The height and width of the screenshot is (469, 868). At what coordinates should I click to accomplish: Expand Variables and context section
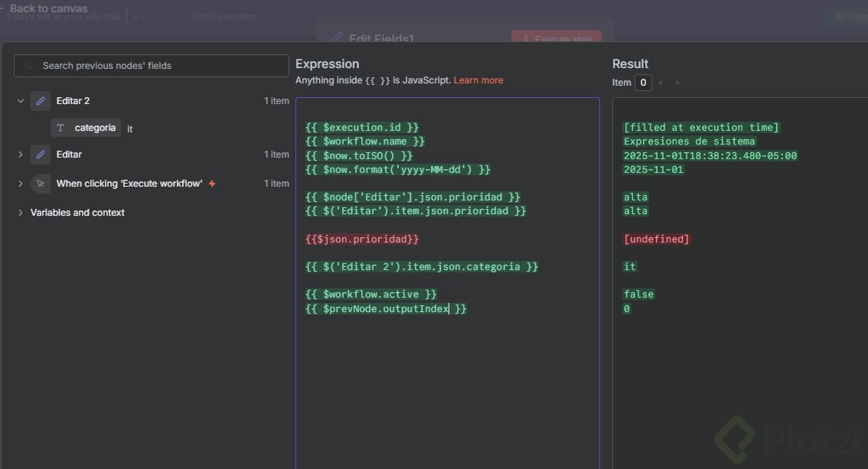click(x=21, y=213)
